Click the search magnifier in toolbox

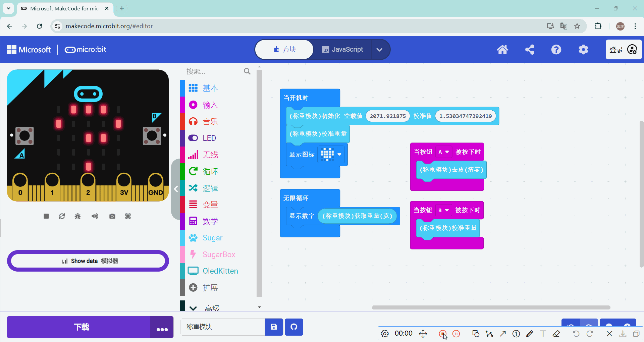point(247,71)
